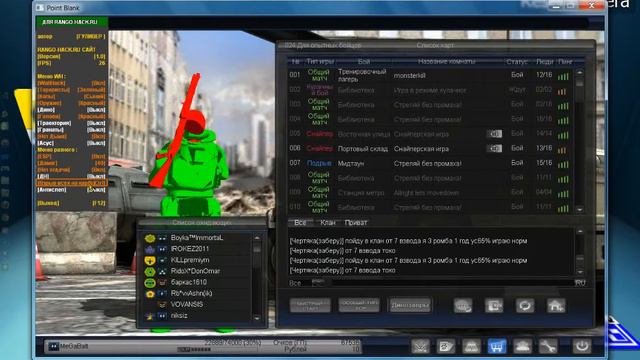Screen dimensions: 640x360
Task: Toggle the Антислеп option
Action: [71, 189]
